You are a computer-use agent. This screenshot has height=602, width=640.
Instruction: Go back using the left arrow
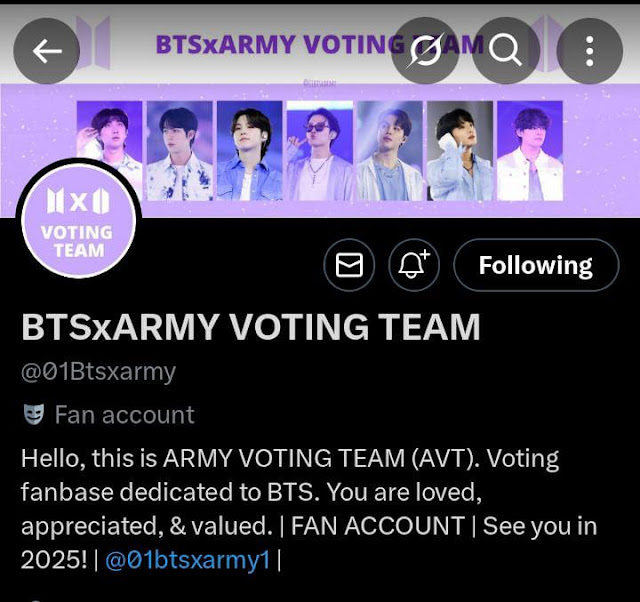[x=47, y=51]
